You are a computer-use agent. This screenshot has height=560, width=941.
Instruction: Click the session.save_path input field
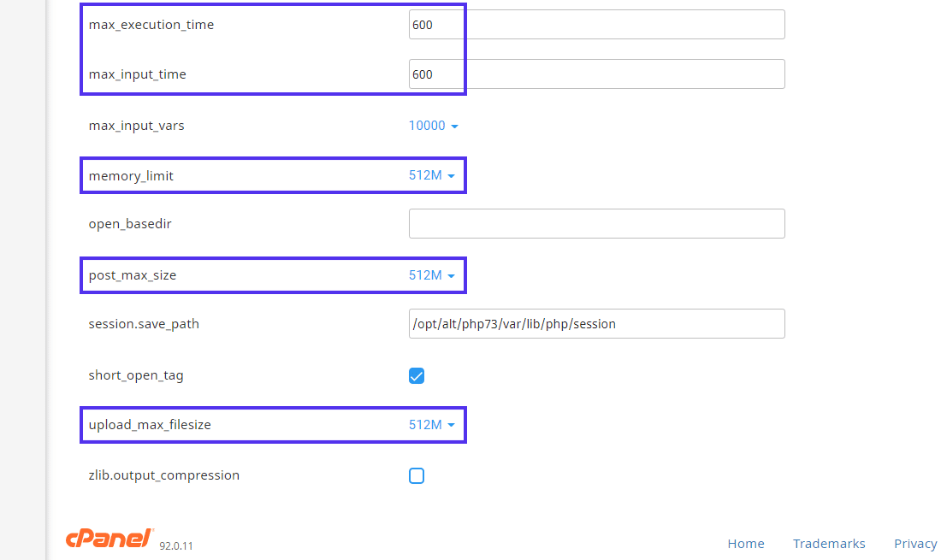[596, 323]
